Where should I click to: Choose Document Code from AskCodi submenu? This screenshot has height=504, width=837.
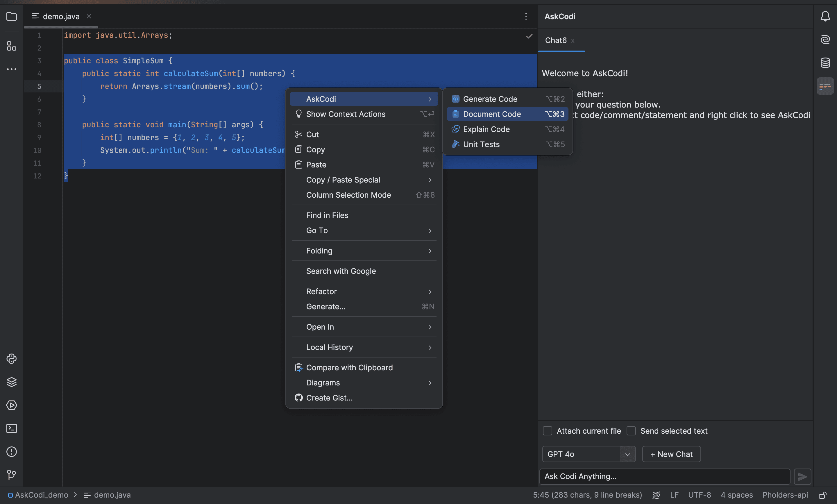click(x=508, y=114)
